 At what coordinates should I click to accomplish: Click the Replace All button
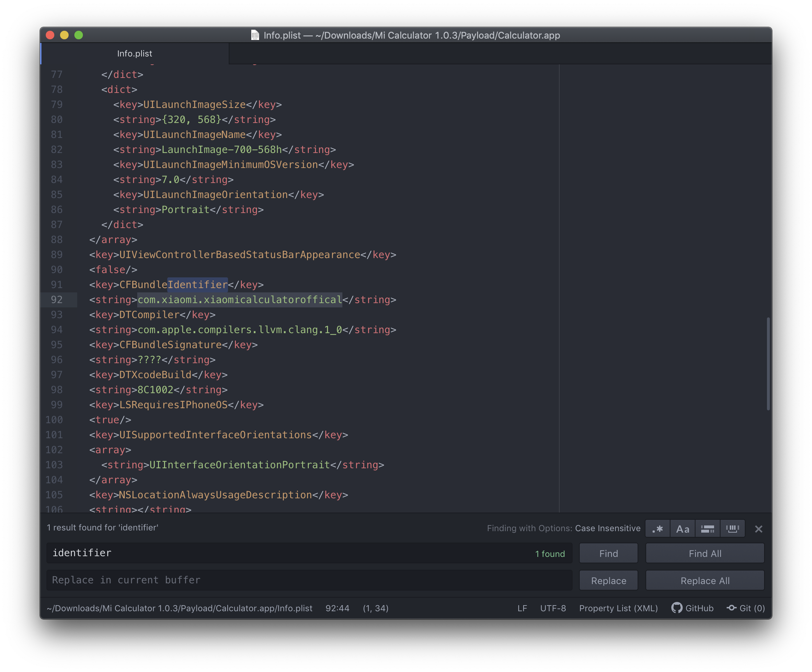click(704, 580)
